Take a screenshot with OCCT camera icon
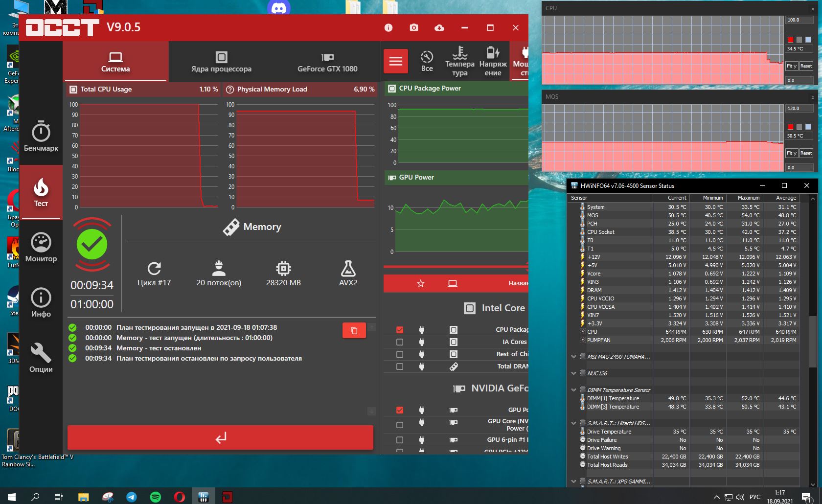 pyautogui.click(x=414, y=28)
